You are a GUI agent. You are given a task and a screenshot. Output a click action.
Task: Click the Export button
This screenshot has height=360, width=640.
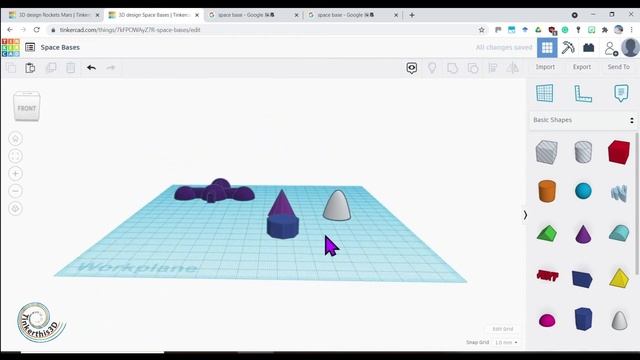(x=582, y=67)
